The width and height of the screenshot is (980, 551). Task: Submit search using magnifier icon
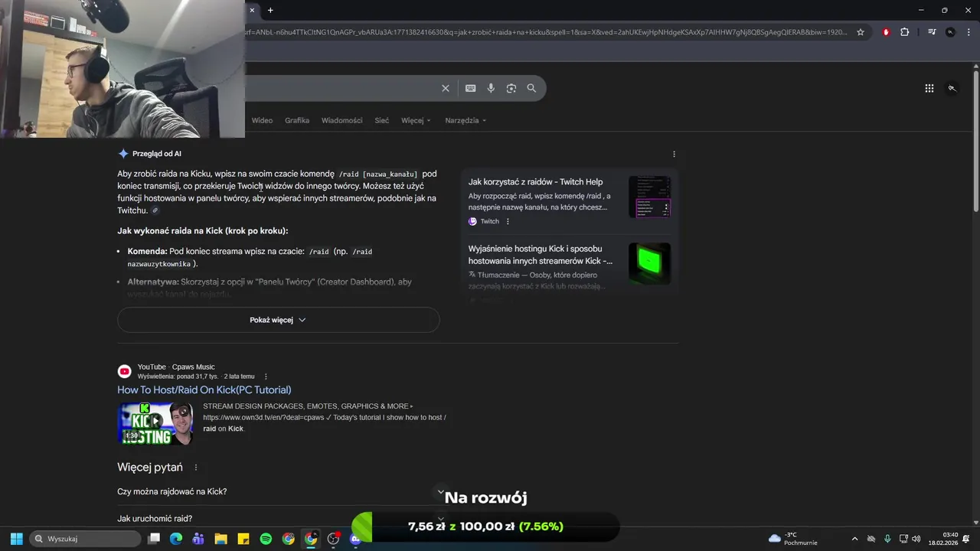(531, 88)
